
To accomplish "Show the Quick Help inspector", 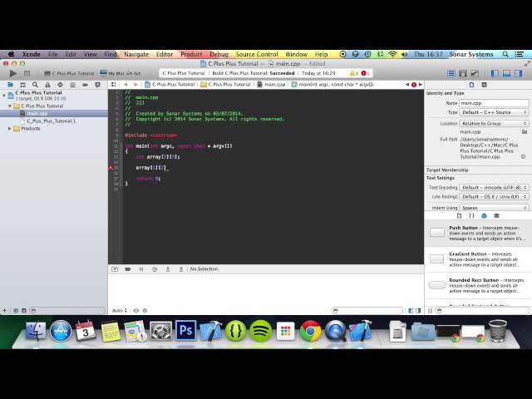I will (484, 85).
